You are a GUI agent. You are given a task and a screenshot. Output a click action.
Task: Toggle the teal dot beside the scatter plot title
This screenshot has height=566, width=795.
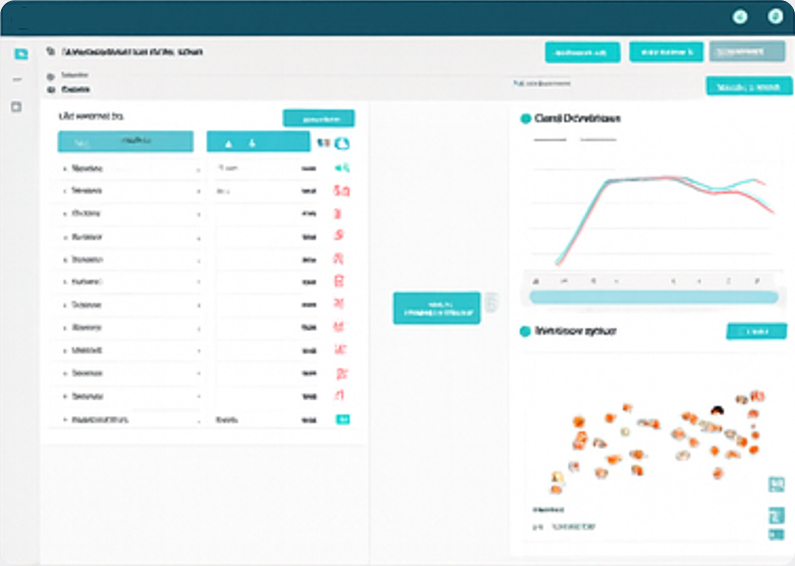(525, 331)
